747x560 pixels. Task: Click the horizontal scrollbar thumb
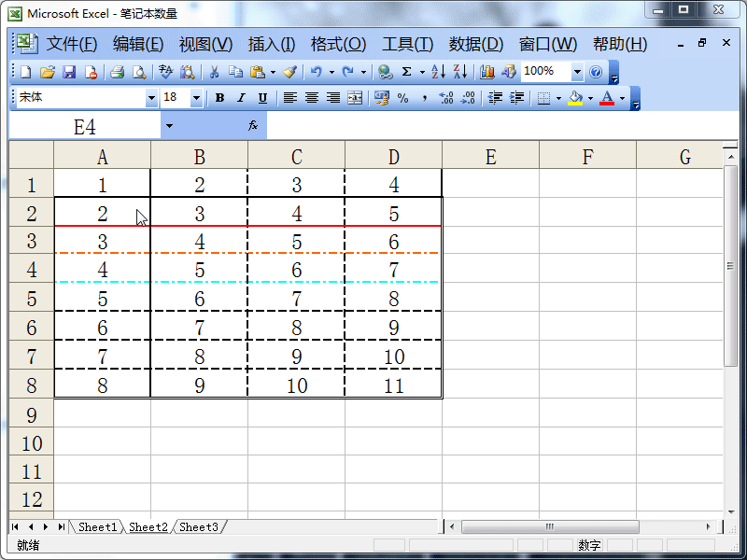tap(550, 526)
